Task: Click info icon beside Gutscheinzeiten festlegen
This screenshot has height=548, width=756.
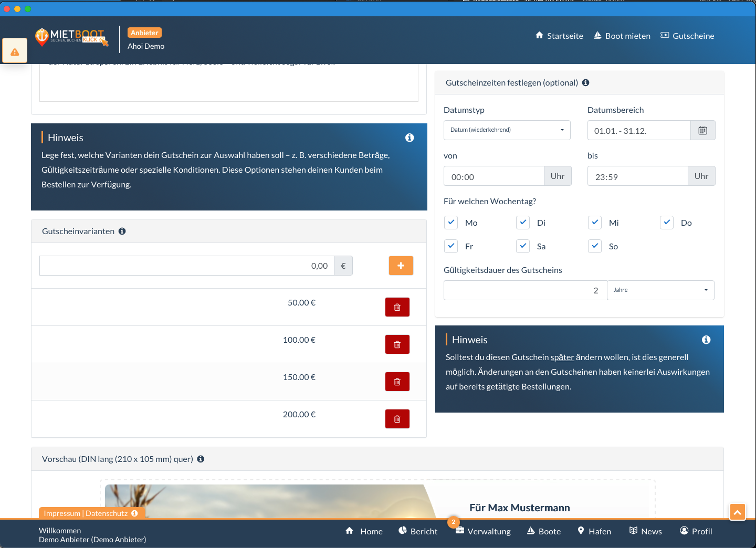Action: pos(586,83)
